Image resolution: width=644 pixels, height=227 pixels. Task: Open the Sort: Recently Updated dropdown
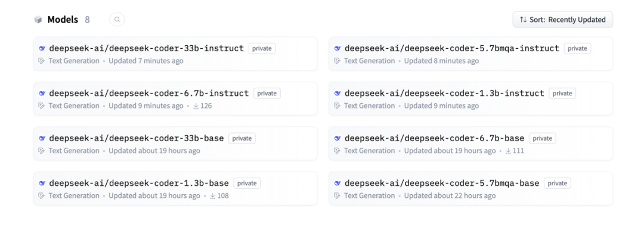(x=563, y=19)
